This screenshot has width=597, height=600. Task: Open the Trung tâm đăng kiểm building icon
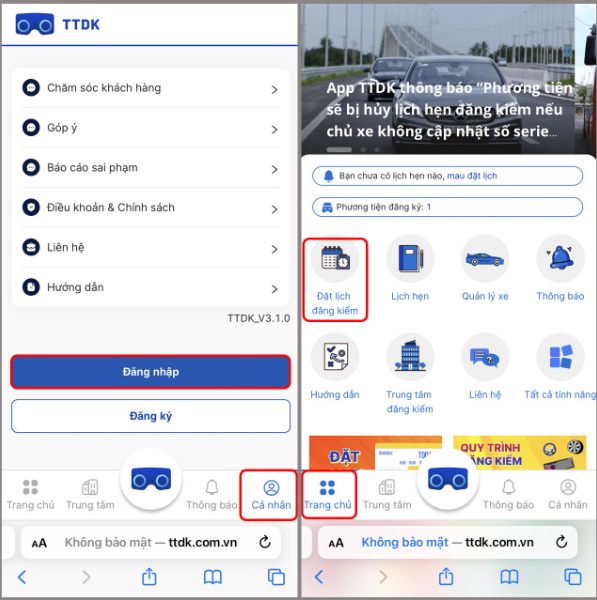point(410,357)
